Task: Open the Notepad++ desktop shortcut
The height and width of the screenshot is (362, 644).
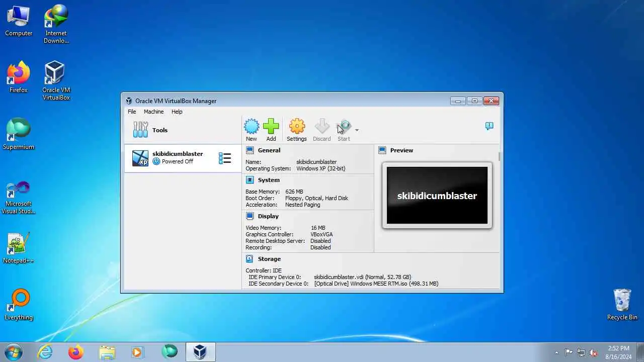Action: coord(19,248)
